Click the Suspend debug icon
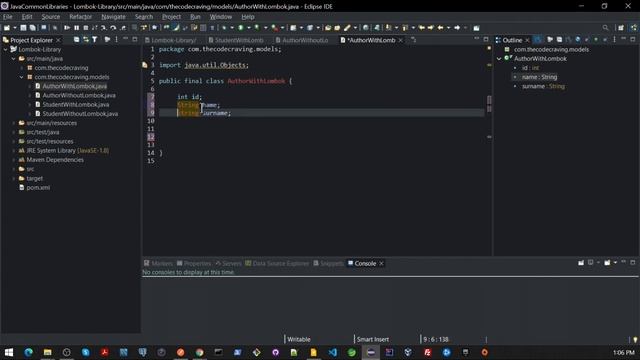Viewport: 640px width, 360px height. coord(76,28)
